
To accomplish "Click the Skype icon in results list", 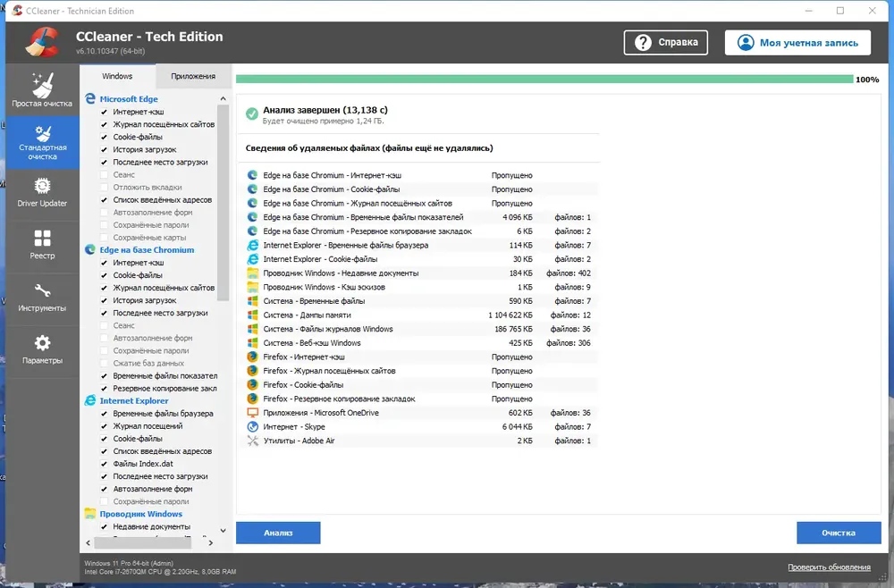I will pyautogui.click(x=253, y=427).
